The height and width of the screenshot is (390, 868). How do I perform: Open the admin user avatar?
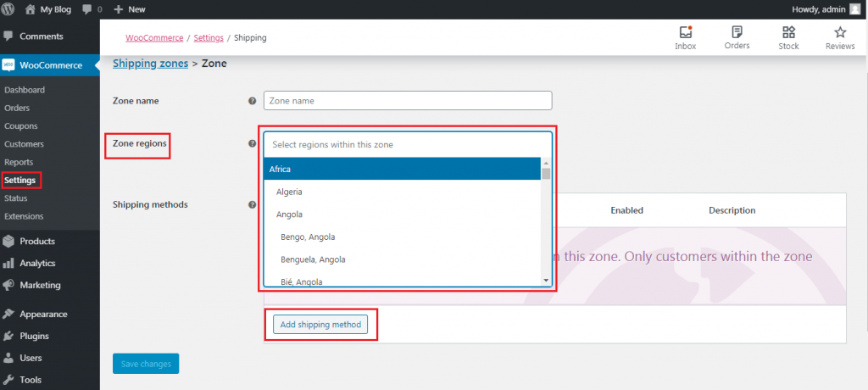click(855, 9)
